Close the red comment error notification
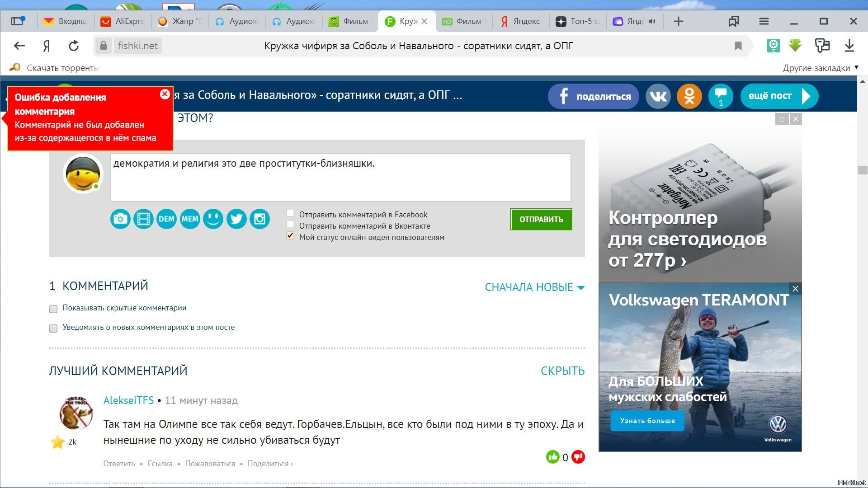Image resolution: width=868 pixels, height=488 pixels. point(165,94)
